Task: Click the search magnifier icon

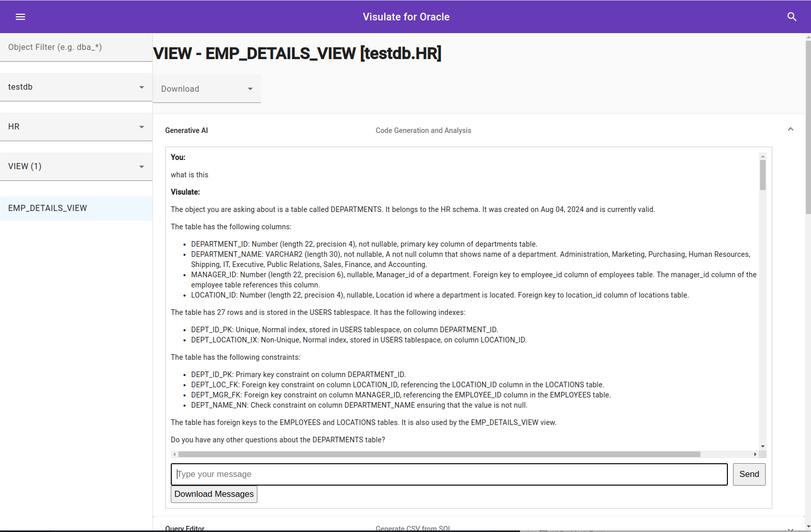Action: coord(792,17)
